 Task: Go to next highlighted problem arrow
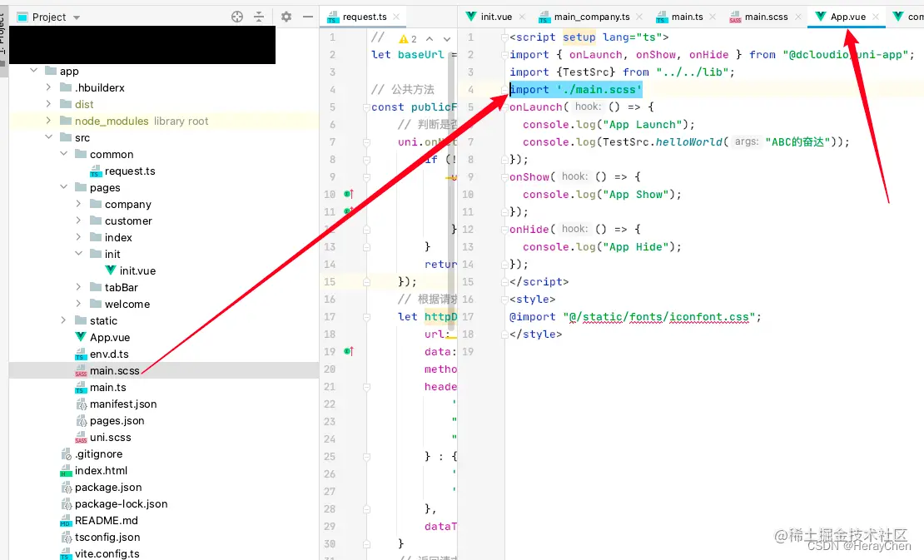click(447, 39)
